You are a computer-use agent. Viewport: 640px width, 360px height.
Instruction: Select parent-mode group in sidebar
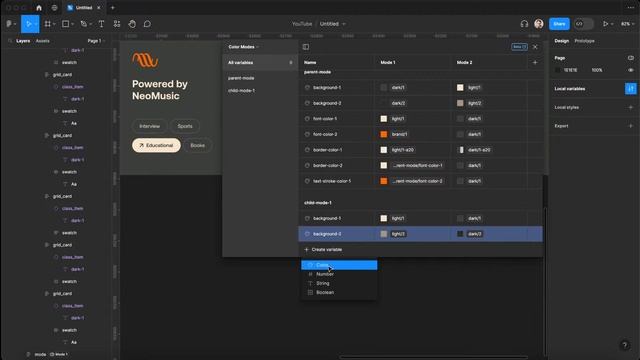pos(241,78)
